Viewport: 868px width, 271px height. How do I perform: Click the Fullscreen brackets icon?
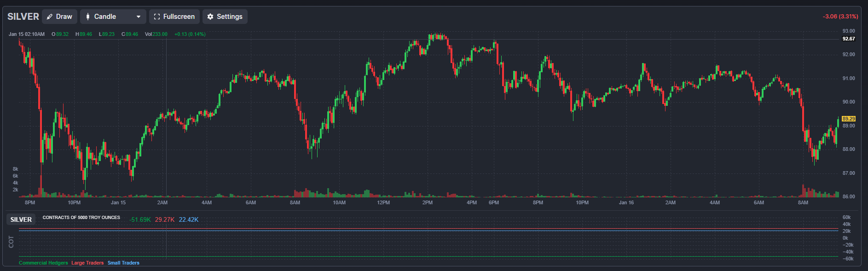click(157, 17)
